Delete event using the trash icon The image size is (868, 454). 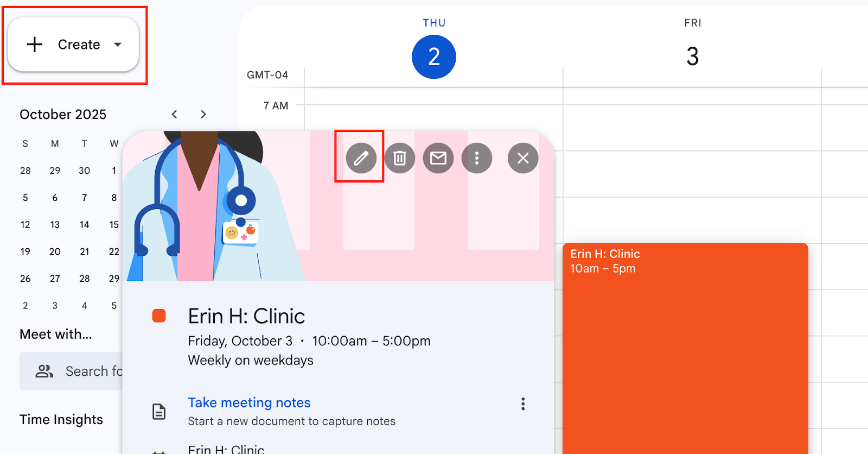(399, 158)
